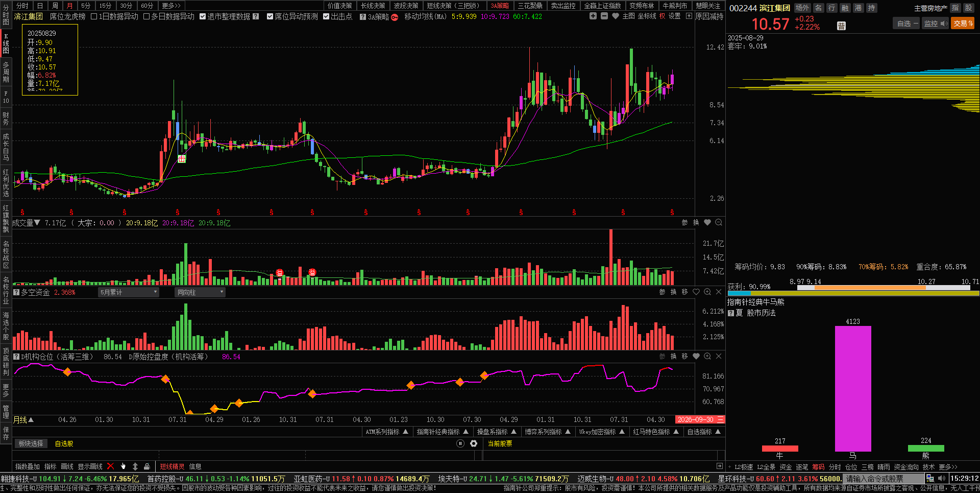Click the 板块选择 button

[x=31, y=443]
